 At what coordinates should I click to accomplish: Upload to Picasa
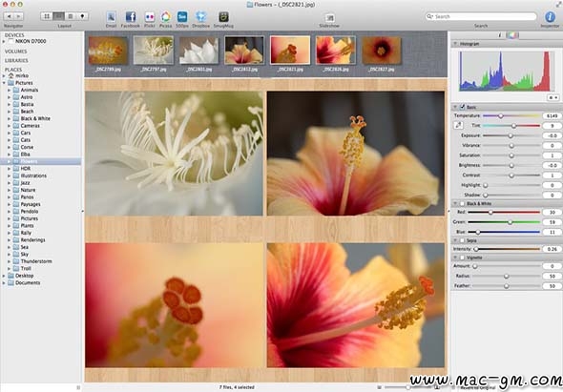(x=165, y=17)
